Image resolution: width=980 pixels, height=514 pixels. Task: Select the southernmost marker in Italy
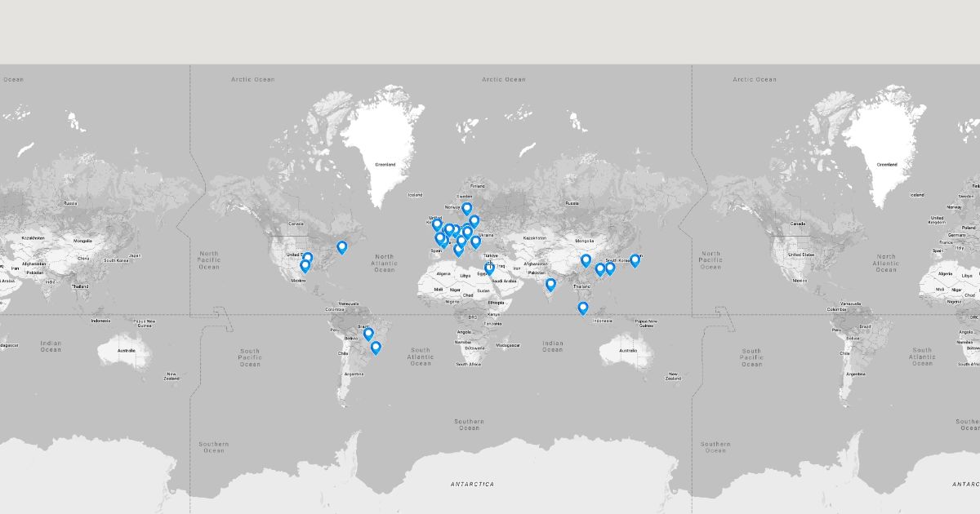coord(458,250)
